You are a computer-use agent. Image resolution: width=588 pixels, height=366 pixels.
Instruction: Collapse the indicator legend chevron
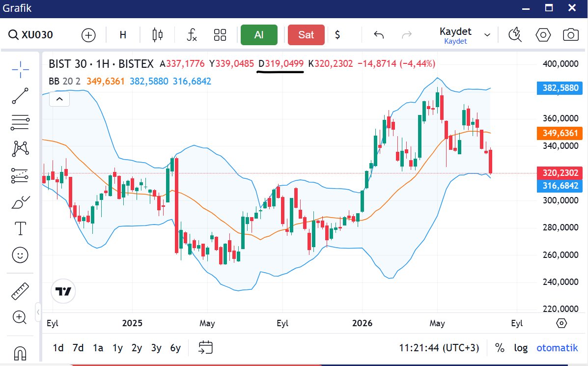[59, 99]
